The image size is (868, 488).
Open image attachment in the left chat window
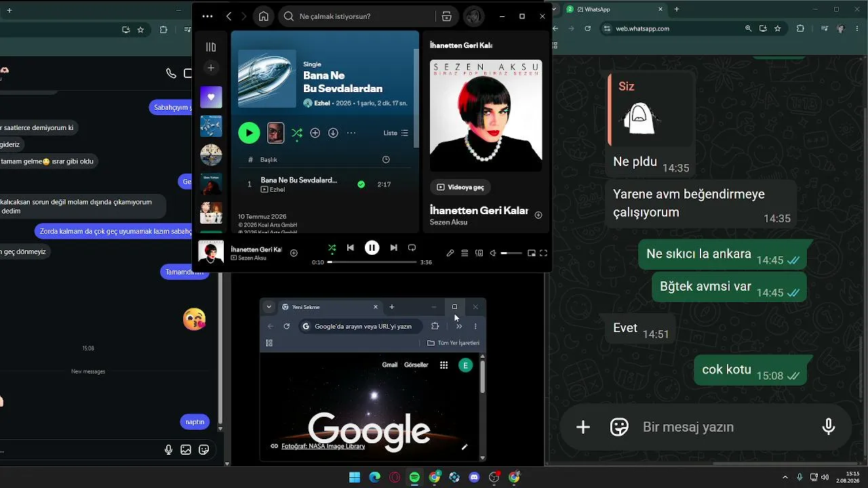click(x=186, y=449)
